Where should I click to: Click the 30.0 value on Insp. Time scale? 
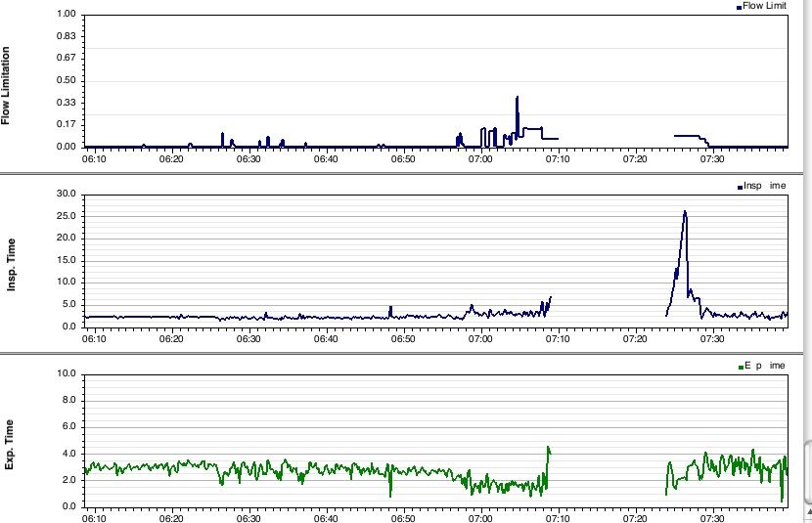(x=67, y=194)
